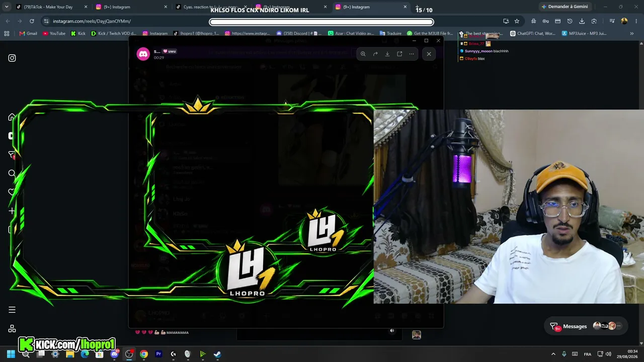Open Adobe Premiere Pro from taskbar
The image size is (644, 362).
(158, 354)
